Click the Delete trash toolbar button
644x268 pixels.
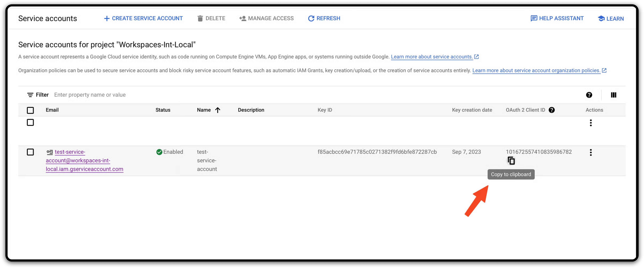point(211,18)
